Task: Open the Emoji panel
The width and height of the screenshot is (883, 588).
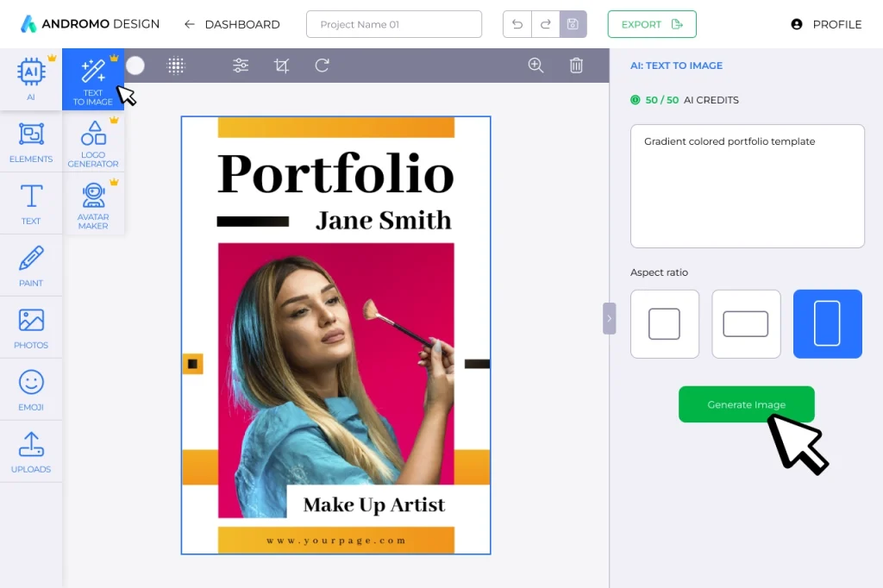Action: tap(31, 390)
